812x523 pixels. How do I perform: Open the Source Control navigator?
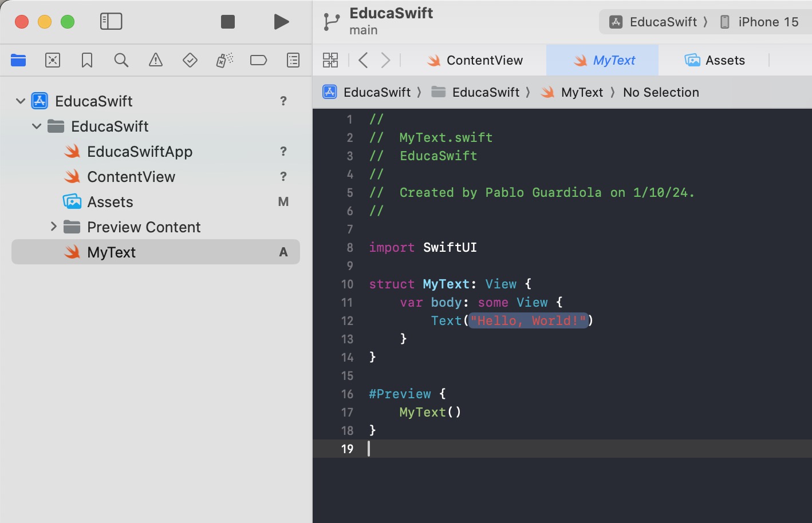53,60
